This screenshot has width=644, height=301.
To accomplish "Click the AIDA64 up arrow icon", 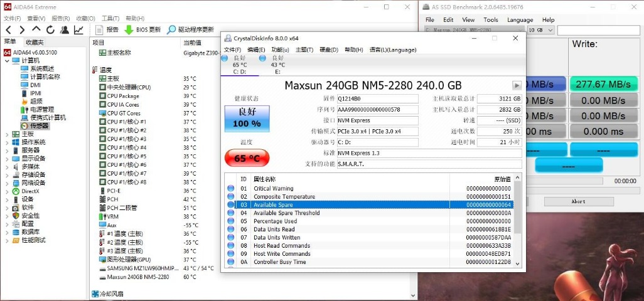I will point(36,29).
